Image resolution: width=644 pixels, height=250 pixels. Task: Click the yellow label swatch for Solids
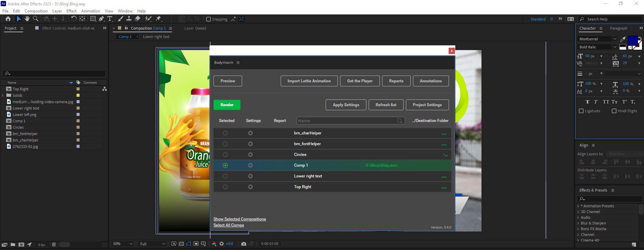[78, 95]
